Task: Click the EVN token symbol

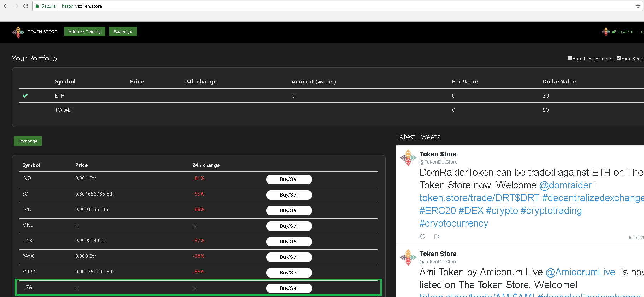Action: click(27, 209)
